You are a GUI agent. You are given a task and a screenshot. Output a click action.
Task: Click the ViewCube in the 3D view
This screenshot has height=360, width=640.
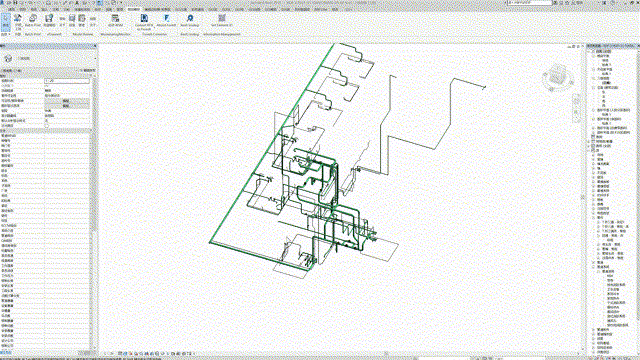point(557,76)
